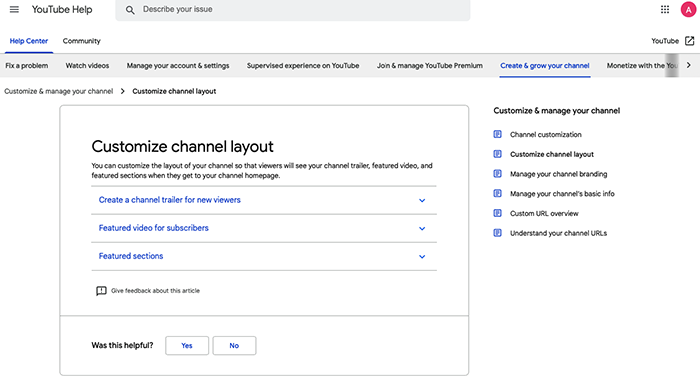Click the breadcrumb chevron separator
The width and height of the screenshot is (700, 388).
click(123, 91)
